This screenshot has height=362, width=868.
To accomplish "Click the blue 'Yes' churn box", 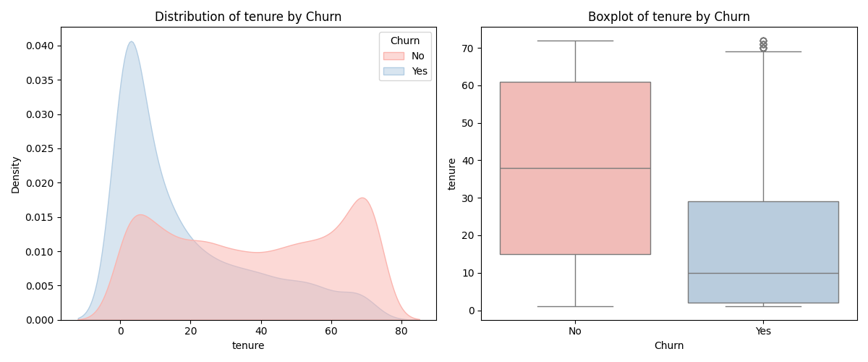I will (x=763, y=239).
